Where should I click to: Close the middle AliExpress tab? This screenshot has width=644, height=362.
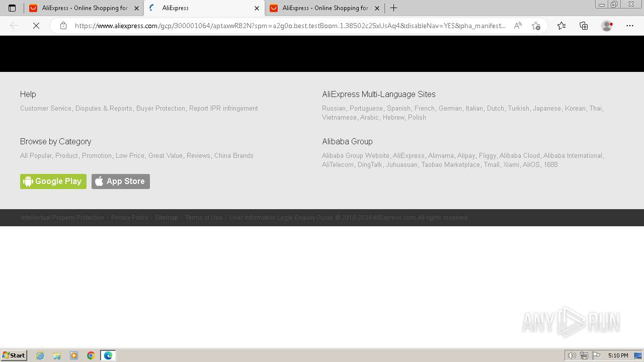[257, 8]
